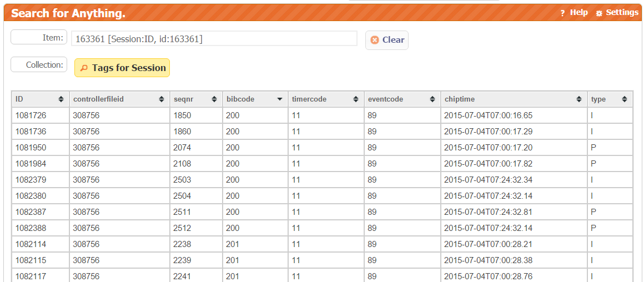The height and width of the screenshot is (282, 644).
Task: Click the Clear button label
Action: point(394,40)
